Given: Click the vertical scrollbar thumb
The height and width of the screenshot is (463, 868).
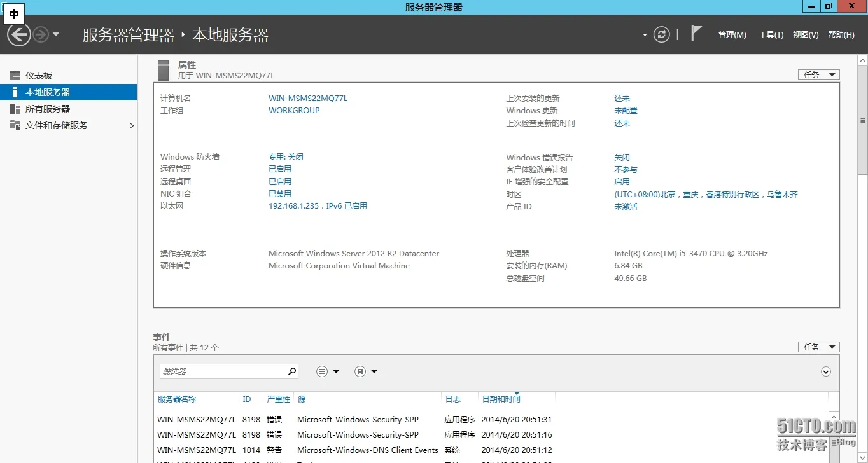Looking at the screenshot, I should tap(863, 120).
